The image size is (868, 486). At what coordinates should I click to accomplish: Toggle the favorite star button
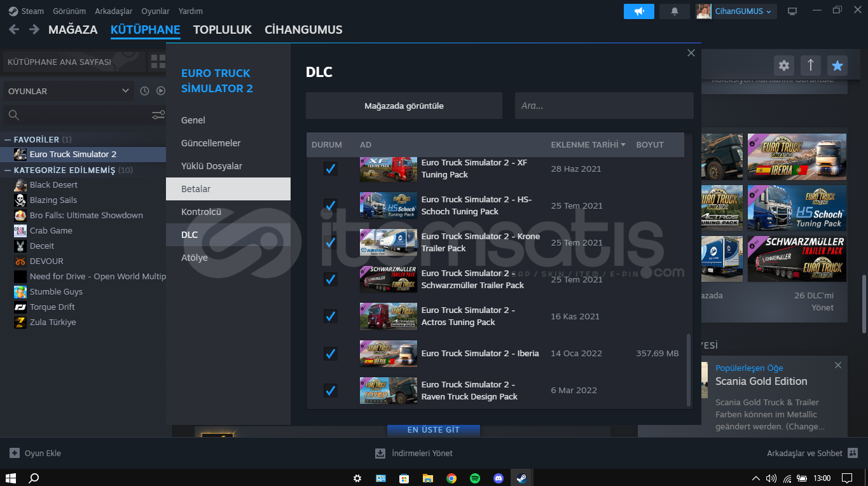[837, 65]
